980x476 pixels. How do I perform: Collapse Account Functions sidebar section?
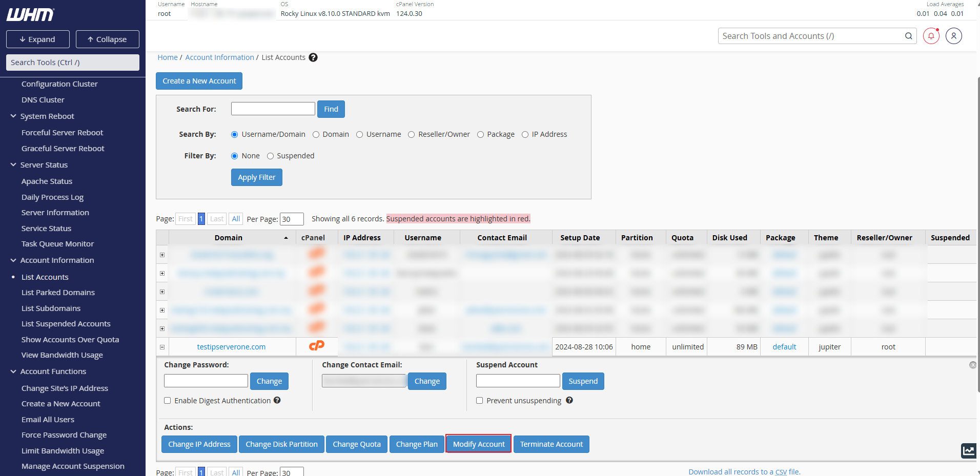coord(13,371)
